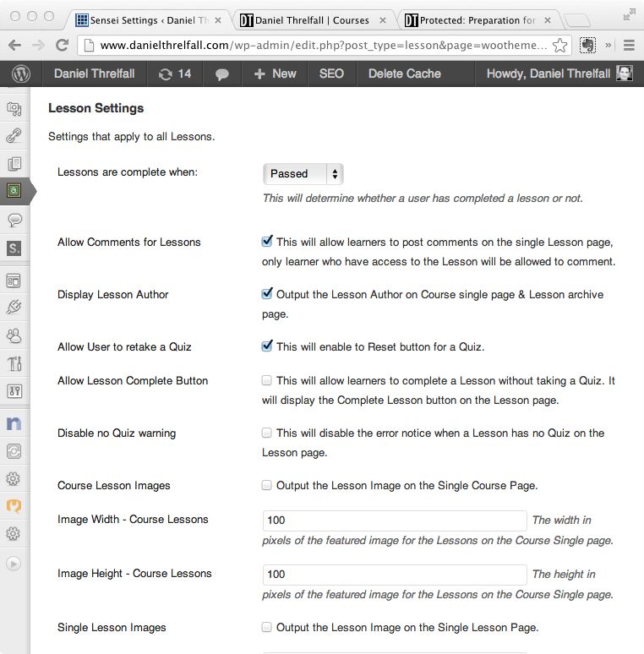Open the Links sidebar icon
The width and height of the screenshot is (644, 654).
click(14, 136)
